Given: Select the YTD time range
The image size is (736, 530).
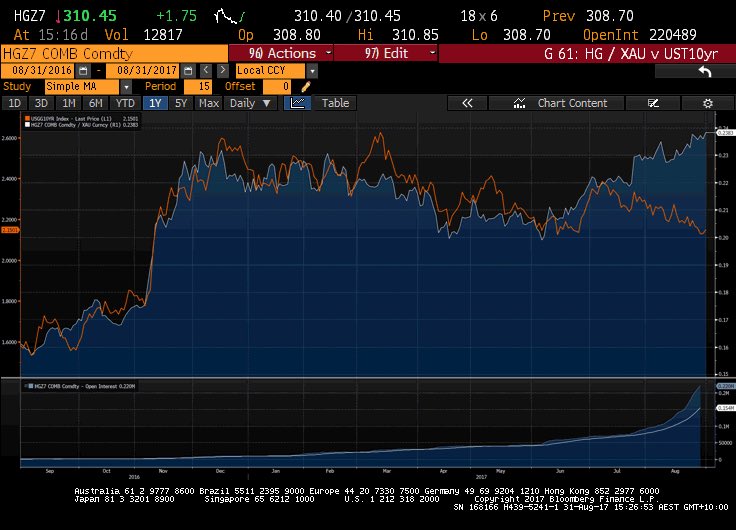Looking at the screenshot, I should 125,103.
